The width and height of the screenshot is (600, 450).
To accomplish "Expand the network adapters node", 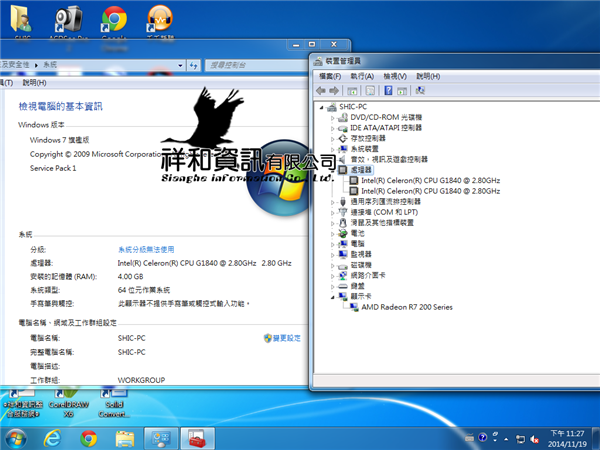I will pos(333,276).
